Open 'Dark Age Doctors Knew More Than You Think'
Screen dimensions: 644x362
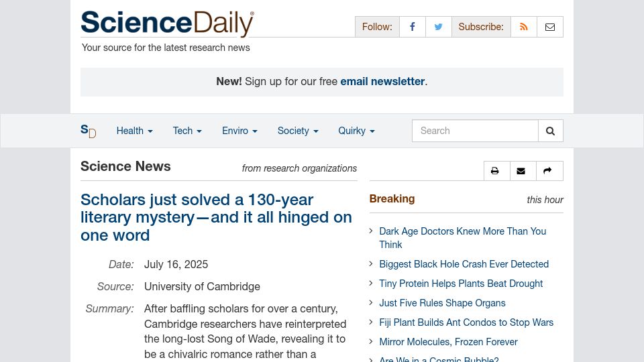462,237
